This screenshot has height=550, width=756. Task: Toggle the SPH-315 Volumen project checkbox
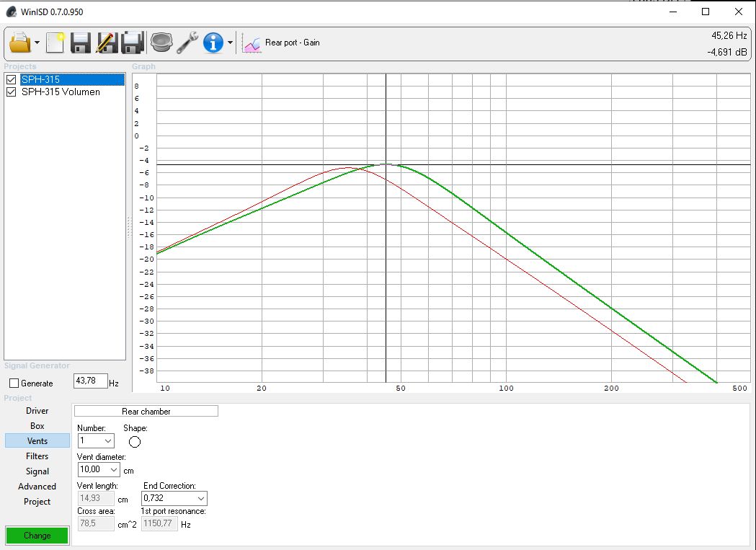tap(11, 92)
